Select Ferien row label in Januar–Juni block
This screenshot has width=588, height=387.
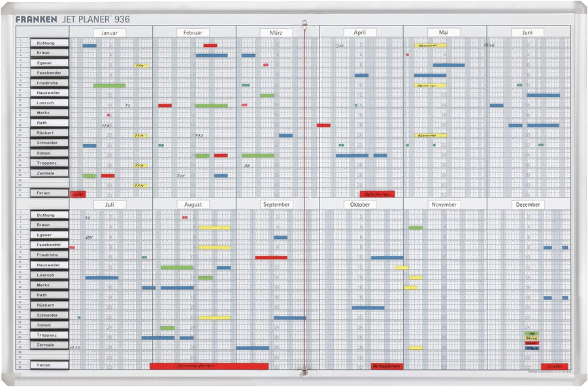tap(50, 193)
